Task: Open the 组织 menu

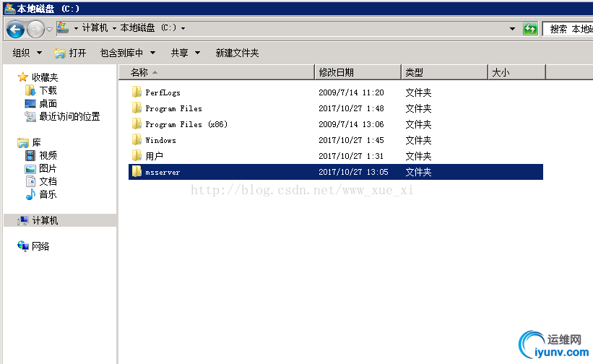Action: click(27, 53)
